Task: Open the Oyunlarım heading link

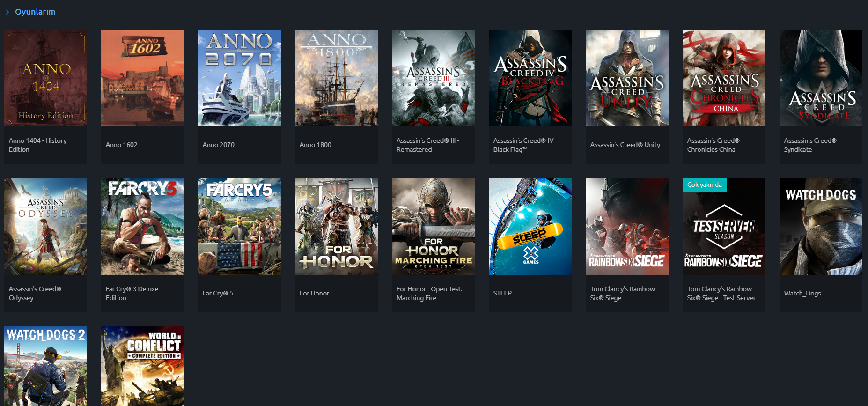Action: (x=35, y=12)
